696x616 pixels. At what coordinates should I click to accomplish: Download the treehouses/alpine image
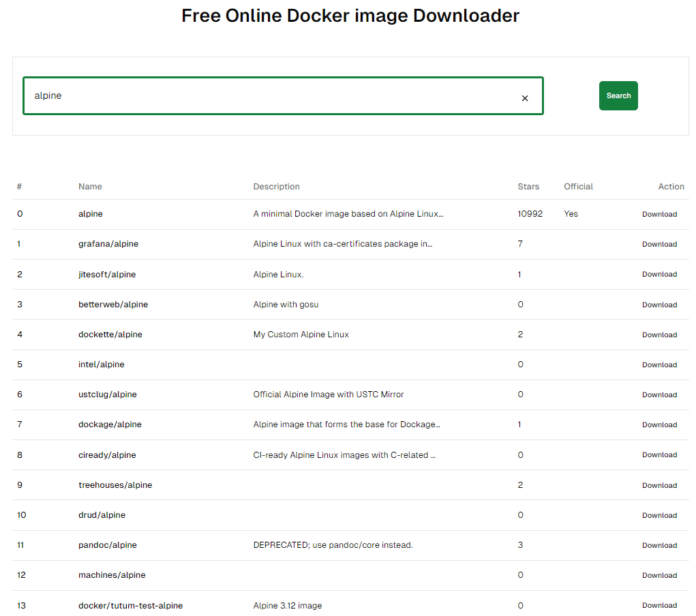click(659, 485)
